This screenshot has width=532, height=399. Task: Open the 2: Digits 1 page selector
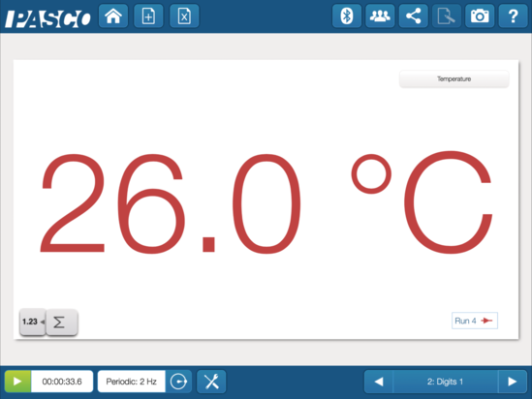445,382
